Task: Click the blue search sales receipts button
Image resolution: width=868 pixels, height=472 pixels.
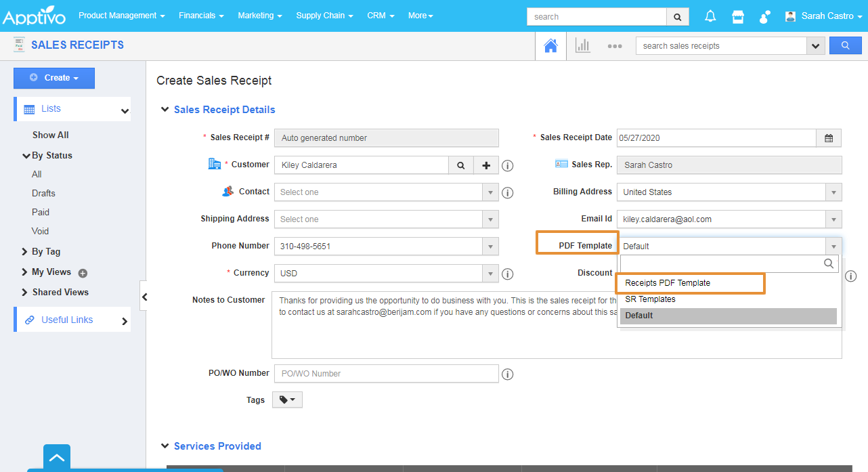Action: pyautogui.click(x=846, y=45)
